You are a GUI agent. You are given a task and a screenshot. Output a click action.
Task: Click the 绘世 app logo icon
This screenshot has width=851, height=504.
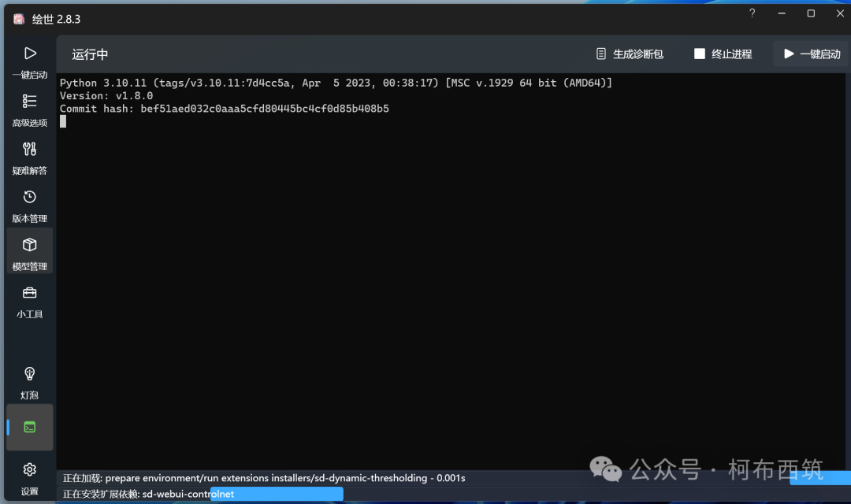(x=19, y=19)
